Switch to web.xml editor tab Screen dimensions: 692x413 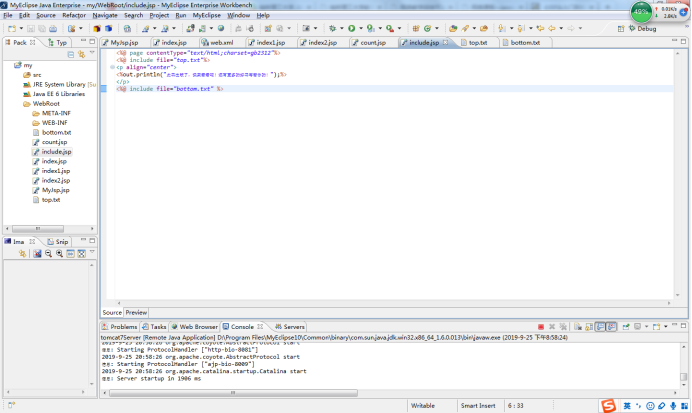click(x=218, y=43)
